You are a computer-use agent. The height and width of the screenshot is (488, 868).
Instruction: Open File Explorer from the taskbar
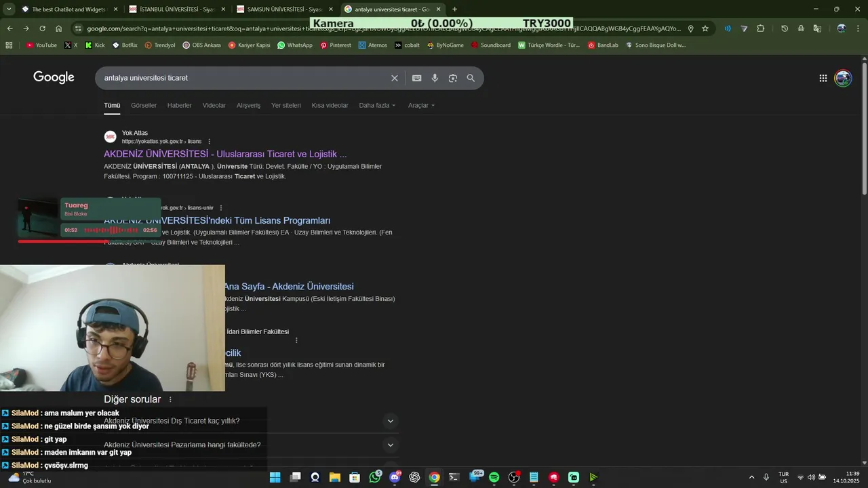pyautogui.click(x=334, y=477)
